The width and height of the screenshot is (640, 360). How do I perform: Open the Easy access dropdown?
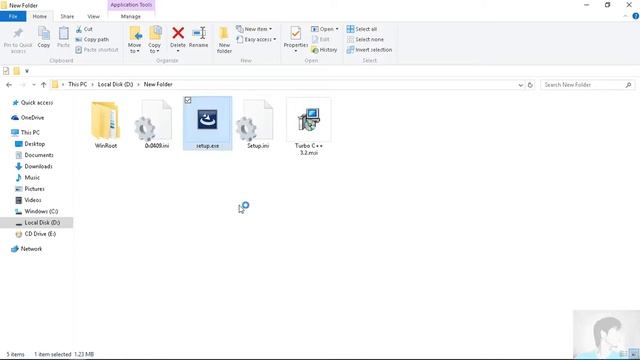pos(256,40)
